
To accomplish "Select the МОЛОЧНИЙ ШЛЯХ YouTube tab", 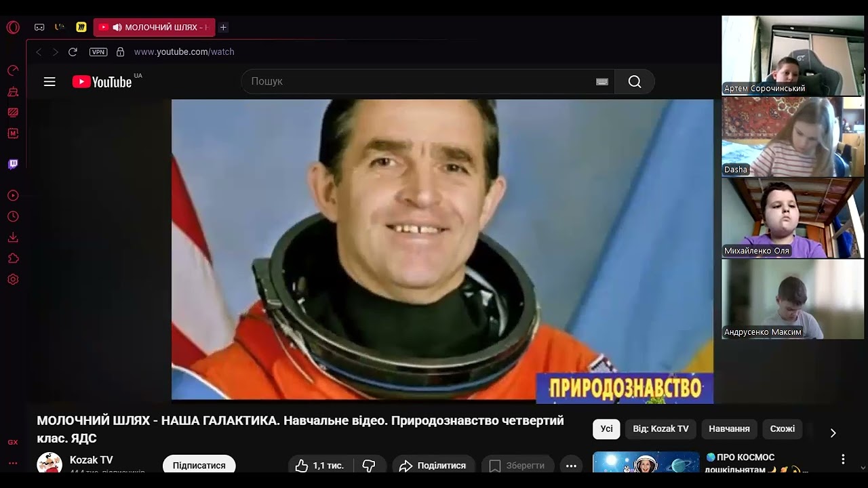I will (155, 27).
